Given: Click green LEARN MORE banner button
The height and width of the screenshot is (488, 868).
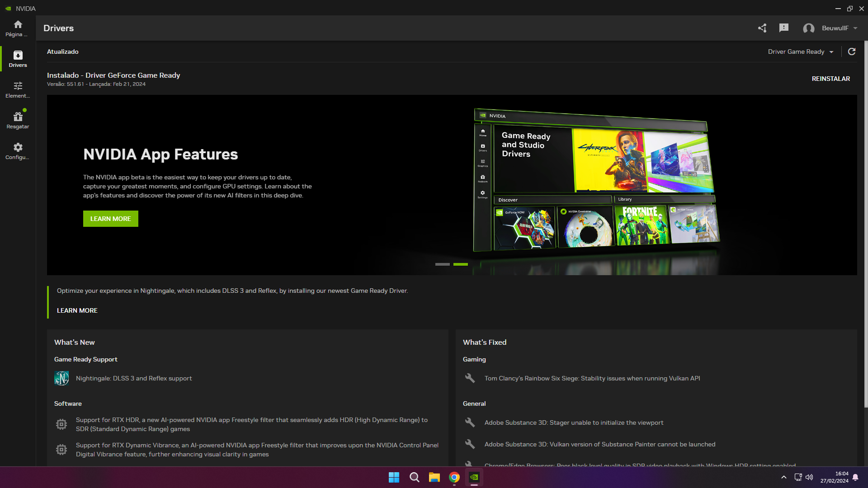Looking at the screenshot, I should pyautogui.click(x=111, y=219).
